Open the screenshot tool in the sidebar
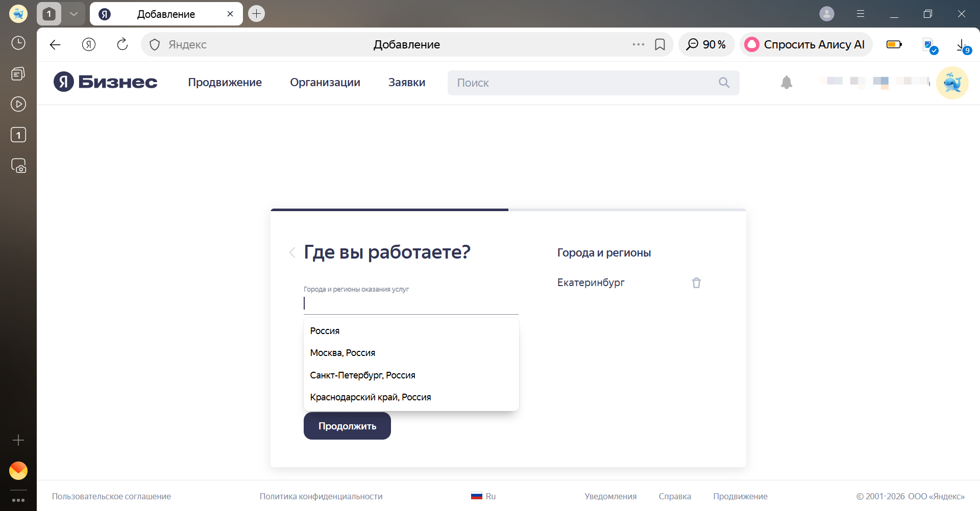980x511 pixels. point(18,166)
